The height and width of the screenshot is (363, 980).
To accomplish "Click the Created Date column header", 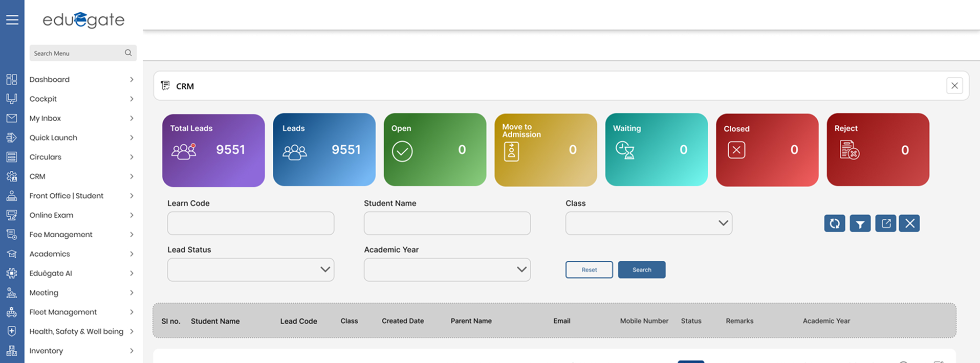I will click(403, 321).
